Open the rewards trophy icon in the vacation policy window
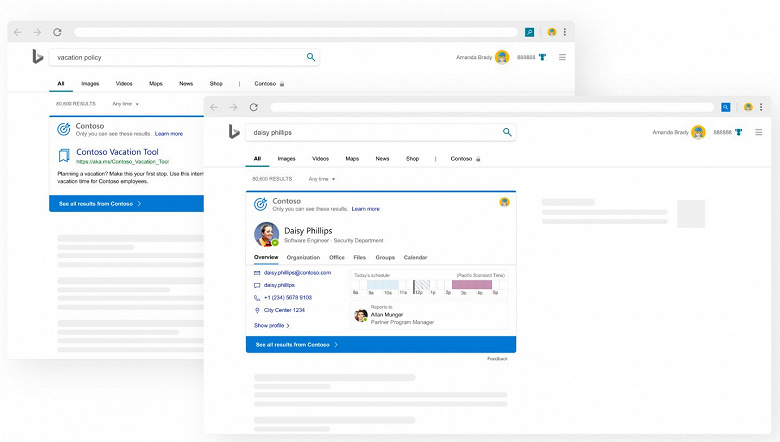Viewport: 780px width, 442px height. point(543,57)
